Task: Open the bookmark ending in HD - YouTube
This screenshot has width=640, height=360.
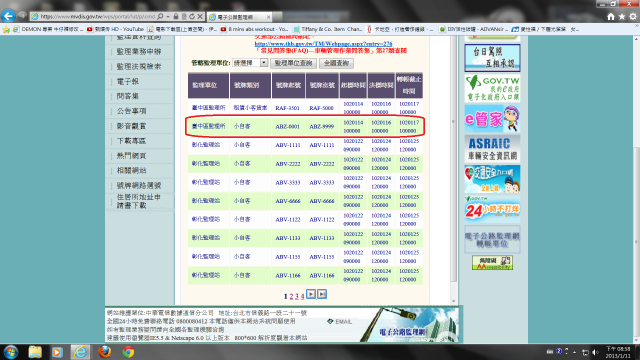Action: click(115, 29)
